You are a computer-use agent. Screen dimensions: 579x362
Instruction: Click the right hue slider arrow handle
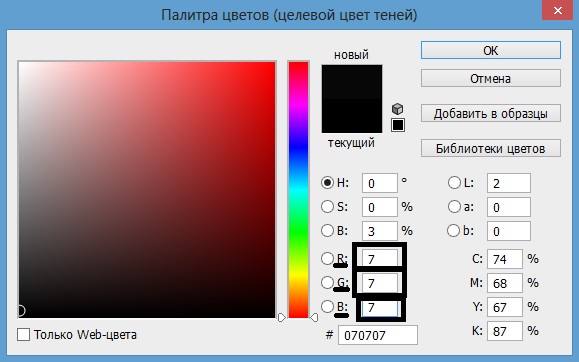coord(314,317)
